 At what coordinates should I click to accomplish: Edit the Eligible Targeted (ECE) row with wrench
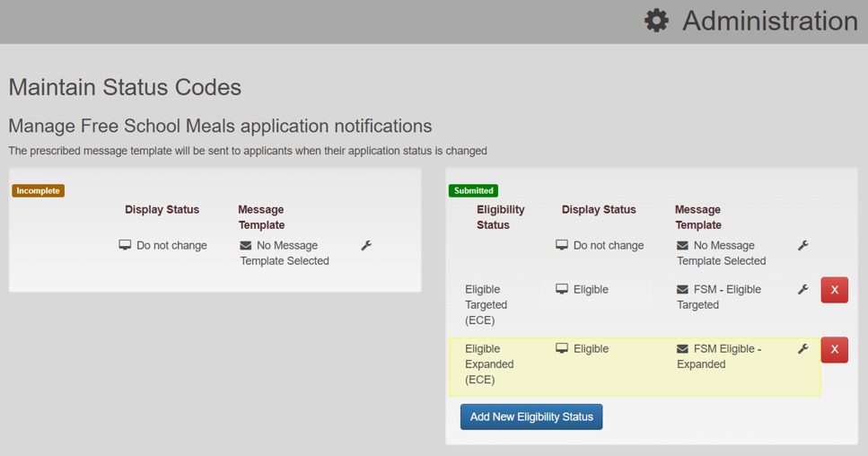click(x=803, y=289)
